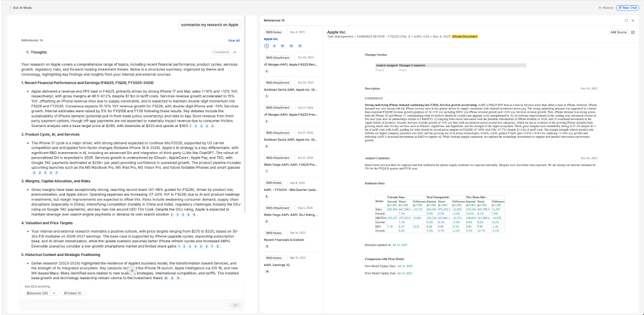Select Apple Inc. reference in list
Screen dimensions: 644x315
click(x=271, y=39)
